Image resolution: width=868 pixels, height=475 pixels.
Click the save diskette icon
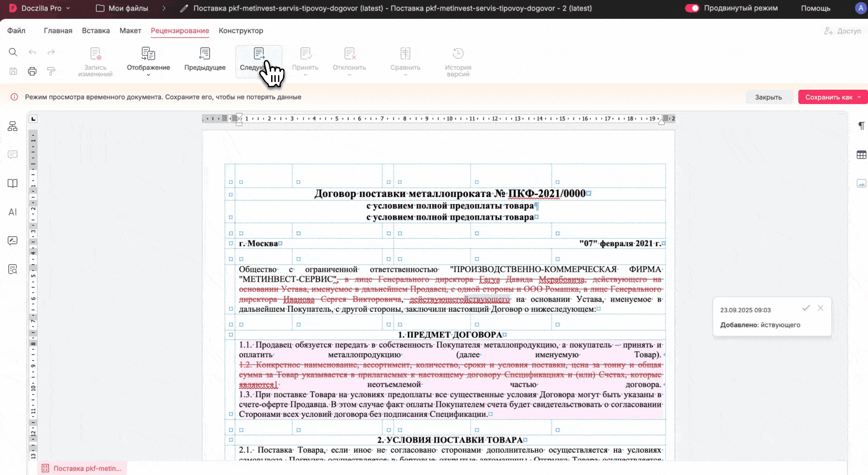click(x=13, y=71)
